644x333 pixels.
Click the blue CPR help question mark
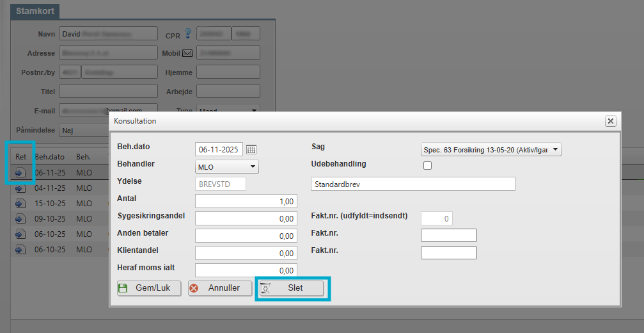pos(188,34)
